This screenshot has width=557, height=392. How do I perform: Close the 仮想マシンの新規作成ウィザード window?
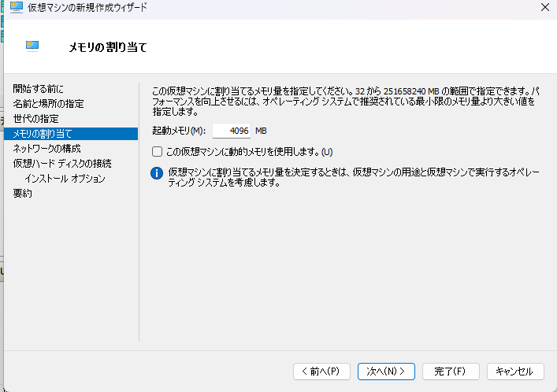pyautogui.click(x=545, y=7)
